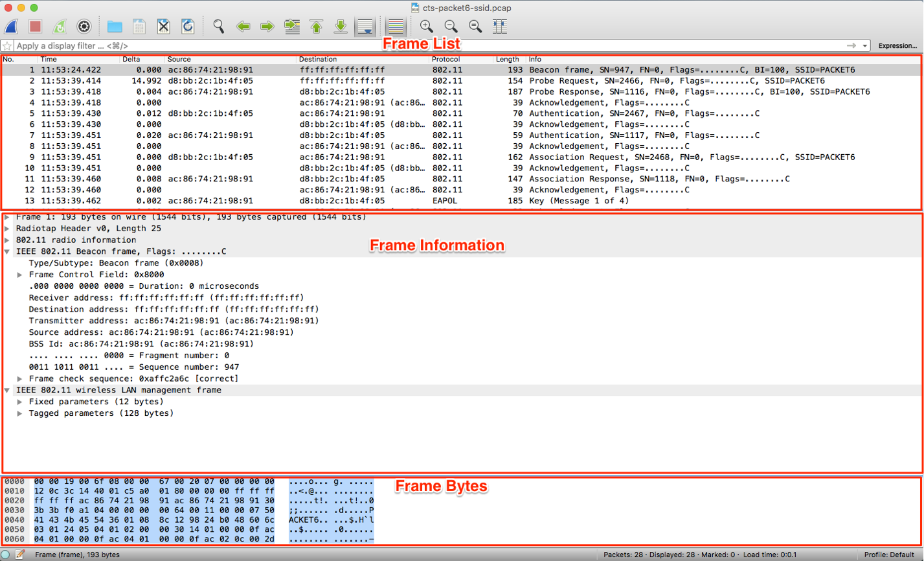924x561 pixels.
Task: Open the Find Packet search tool
Action: pyautogui.click(x=219, y=26)
